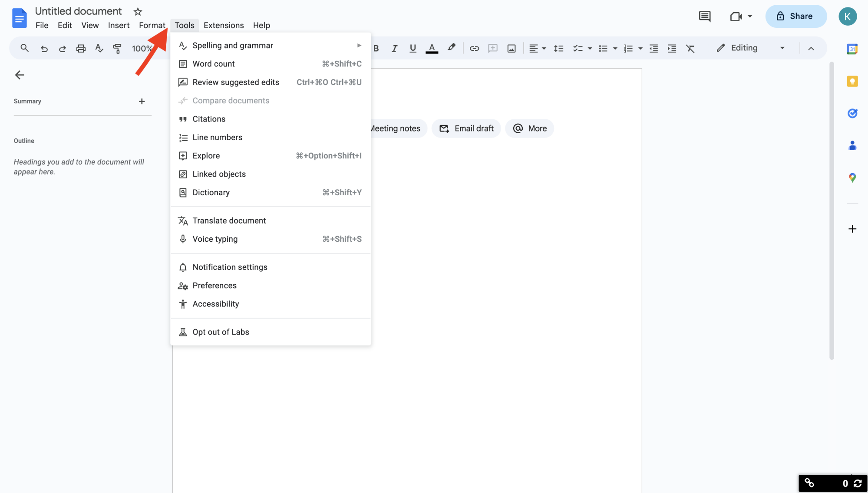Click the text highlight color icon
The image size is (868, 493).
point(451,48)
